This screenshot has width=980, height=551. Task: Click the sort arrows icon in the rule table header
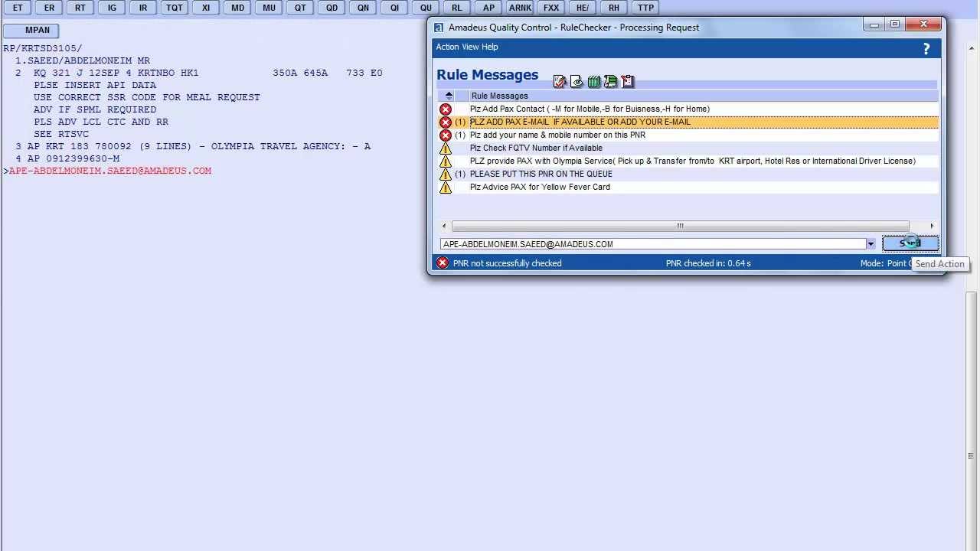449,96
